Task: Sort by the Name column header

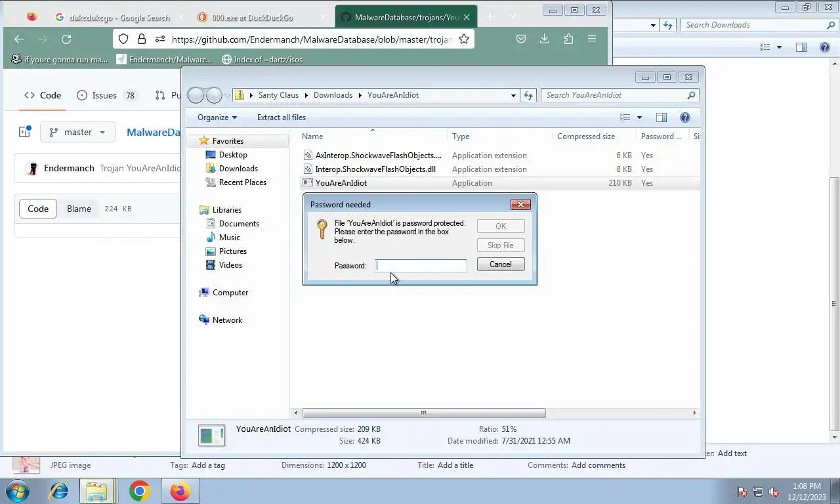Action: 373,136
